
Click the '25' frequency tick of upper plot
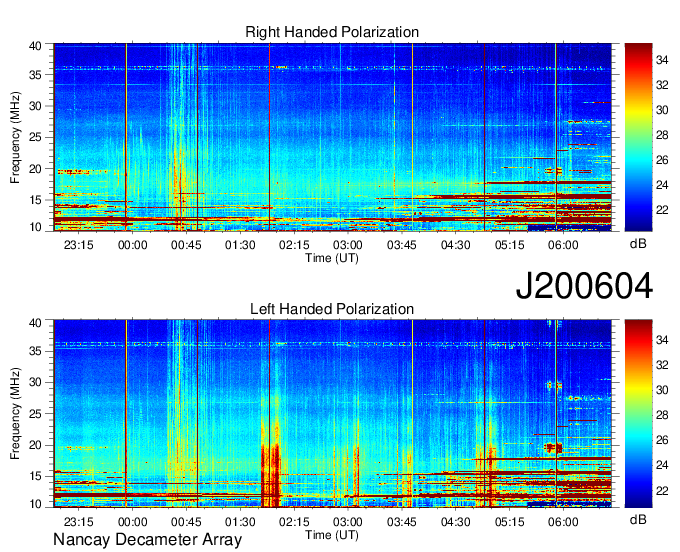35,137
